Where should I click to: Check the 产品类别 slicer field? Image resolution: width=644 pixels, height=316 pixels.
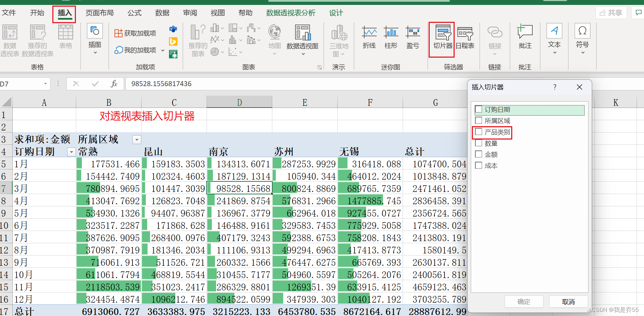(x=479, y=132)
